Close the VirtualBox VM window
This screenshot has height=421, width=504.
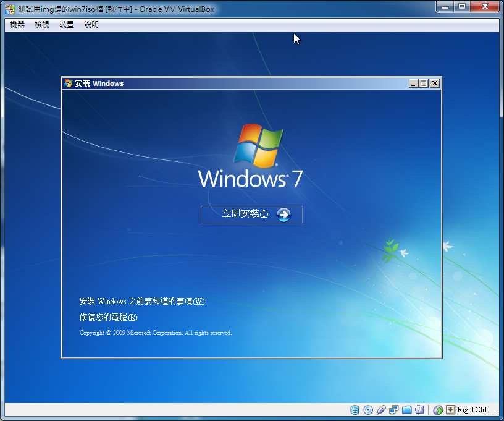485,6
